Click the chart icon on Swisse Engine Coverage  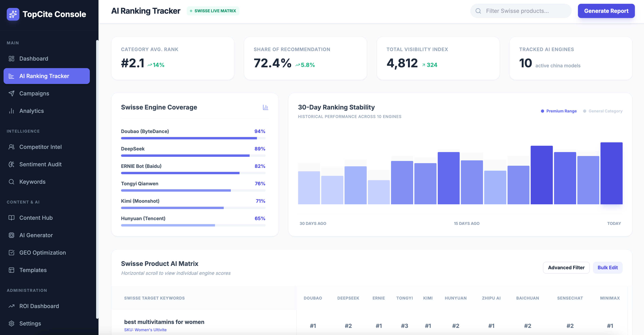265,107
